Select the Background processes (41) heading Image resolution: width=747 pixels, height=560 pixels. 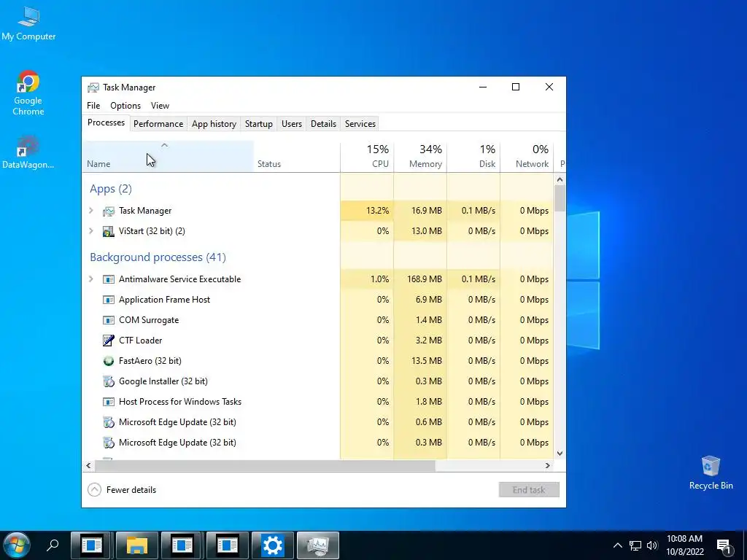point(158,257)
